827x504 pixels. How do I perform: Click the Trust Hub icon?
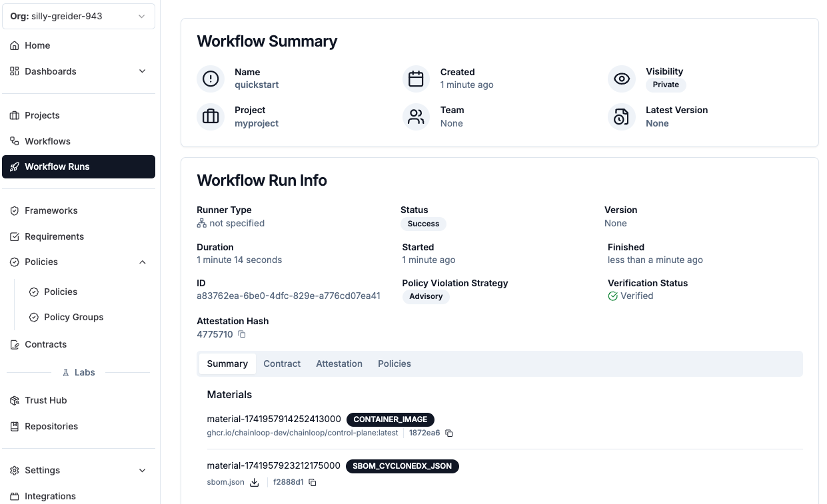coord(15,400)
